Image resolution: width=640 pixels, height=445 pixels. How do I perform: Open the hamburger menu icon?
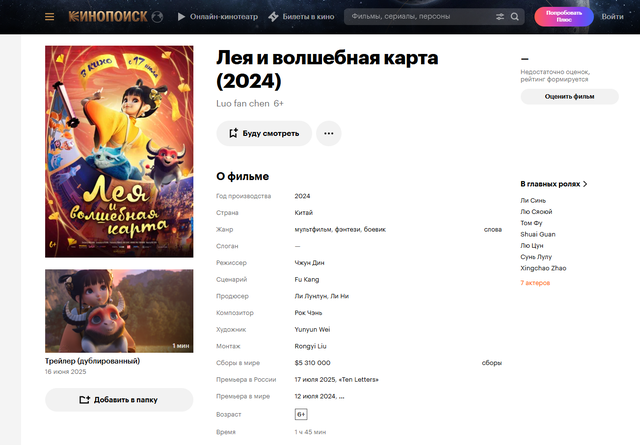(x=49, y=17)
